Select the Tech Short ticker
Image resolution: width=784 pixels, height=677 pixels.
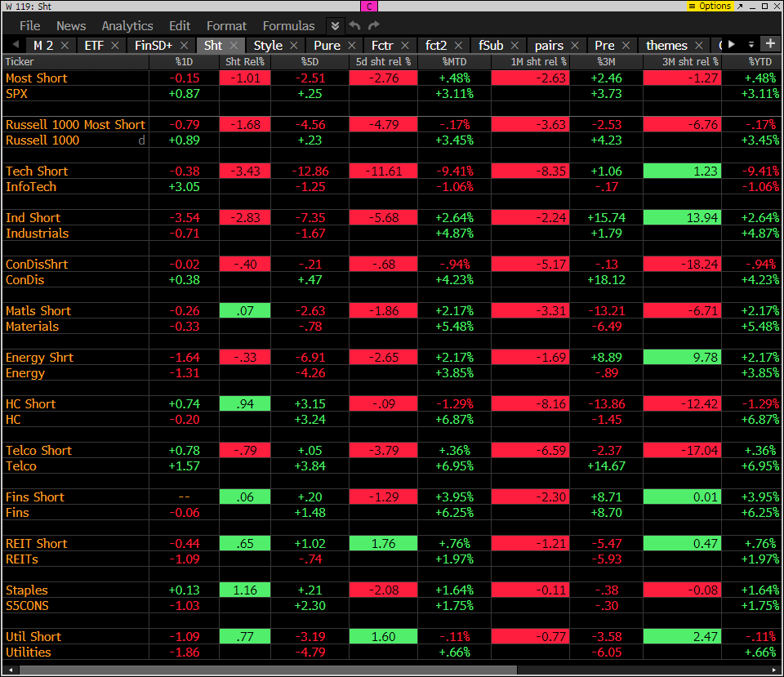pyautogui.click(x=37, y=171)
